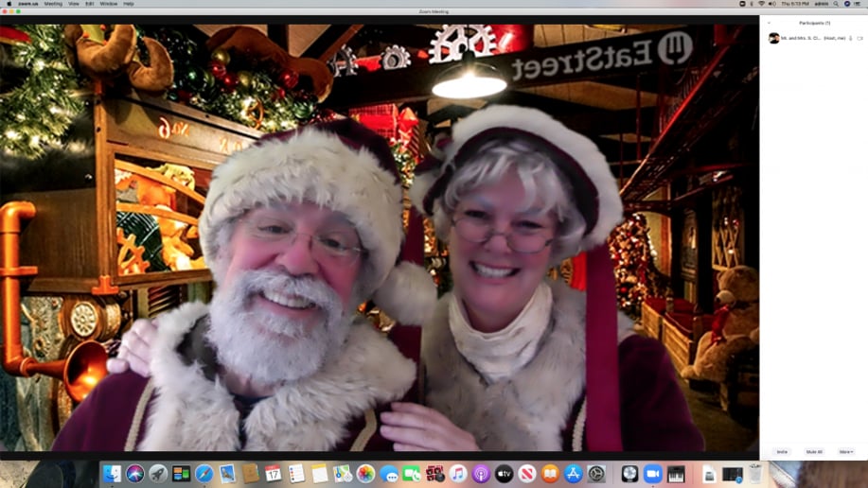Open the Mail stamp icon in Dock
Image resolution: width=868 pixels, height=488 pixels.
click(227, 474)
